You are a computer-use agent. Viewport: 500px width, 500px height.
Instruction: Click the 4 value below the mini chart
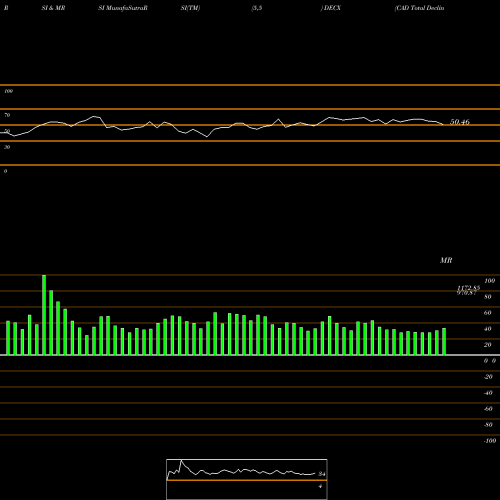(320, 486)
